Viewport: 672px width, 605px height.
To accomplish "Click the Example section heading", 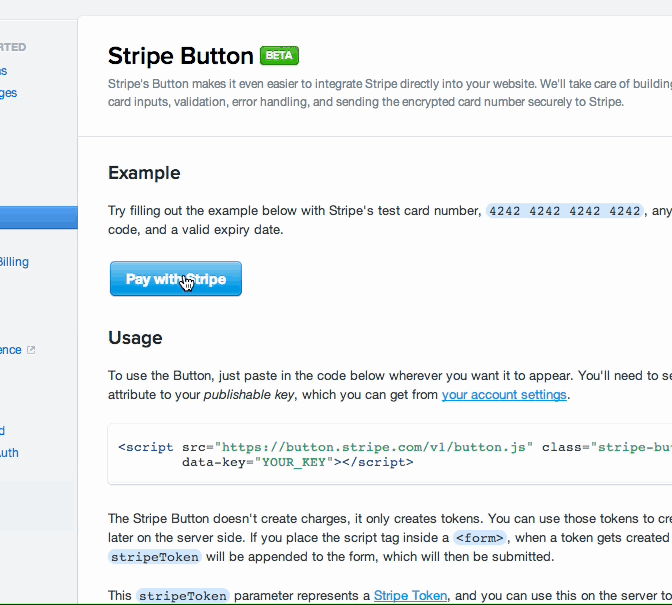I will point(144,173).
